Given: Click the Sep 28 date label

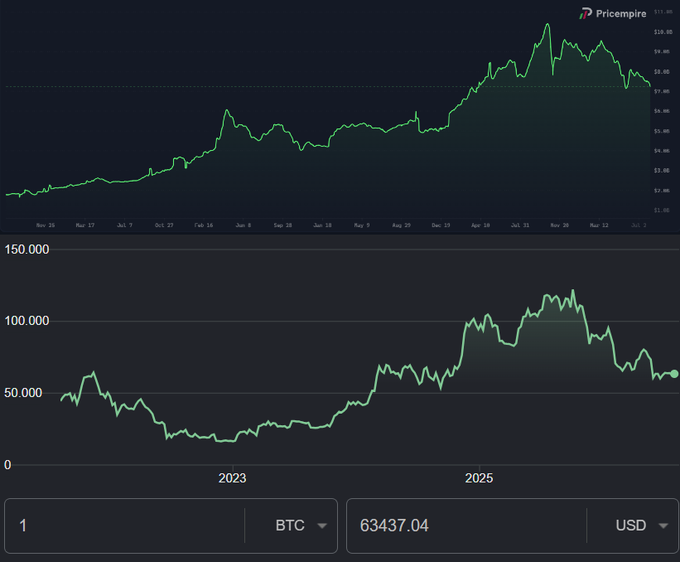Looking at the screenshot, I should tap(283, 225).
